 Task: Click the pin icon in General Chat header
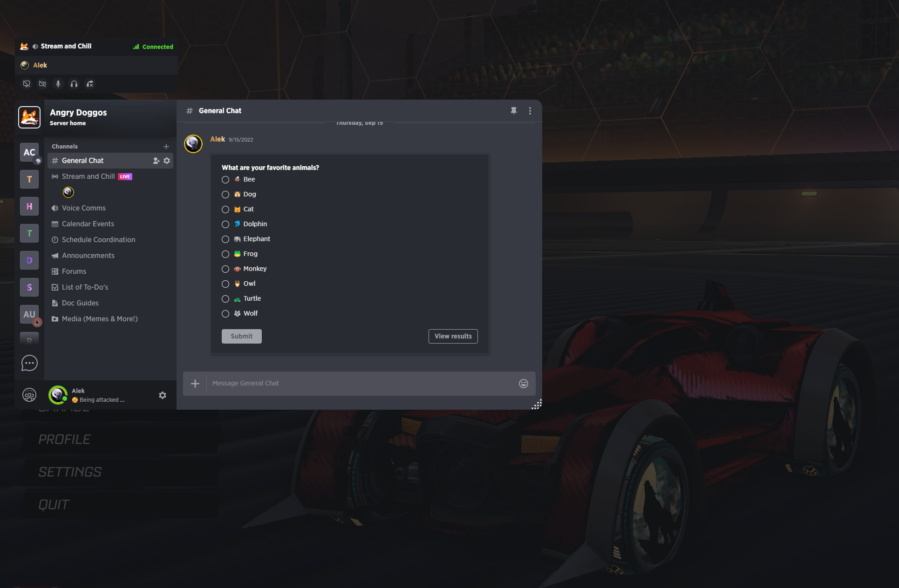514,109
